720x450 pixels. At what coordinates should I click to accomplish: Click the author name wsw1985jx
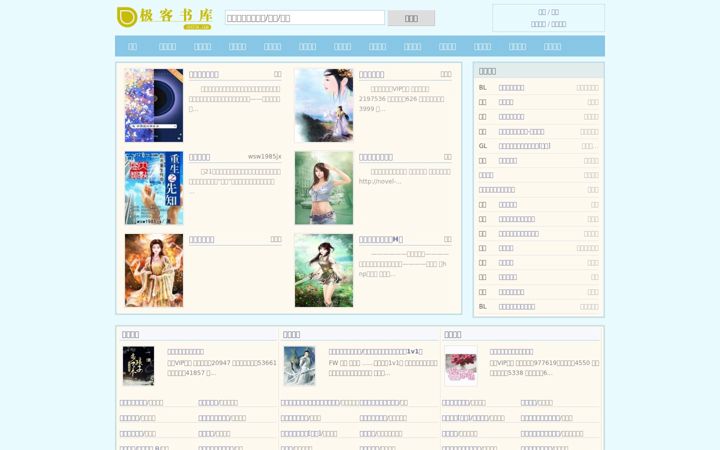[x=264, y=157]
